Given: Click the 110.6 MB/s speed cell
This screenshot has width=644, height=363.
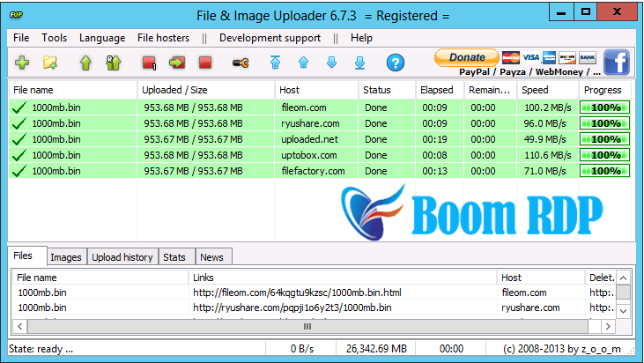Looking at the screenshot, I should (547, 155).
